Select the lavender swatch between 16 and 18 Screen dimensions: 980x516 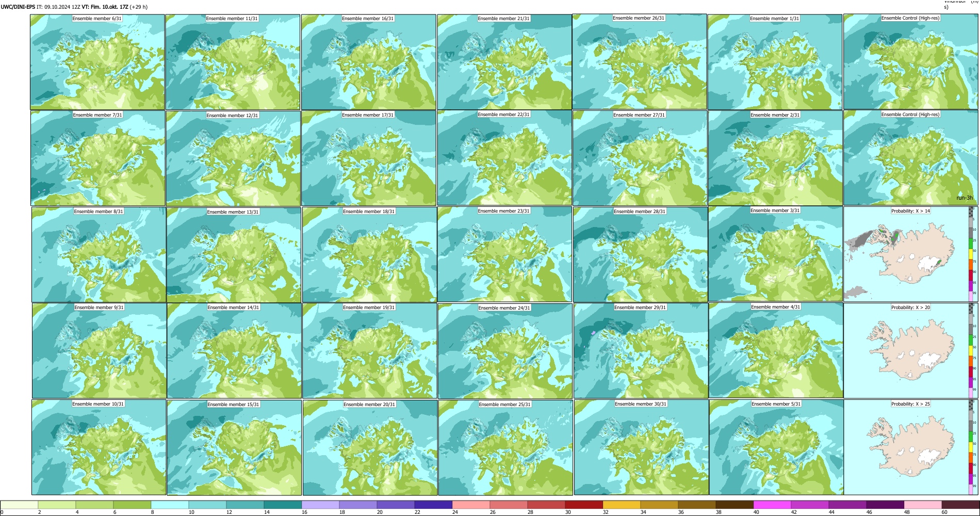coord(320,505)
